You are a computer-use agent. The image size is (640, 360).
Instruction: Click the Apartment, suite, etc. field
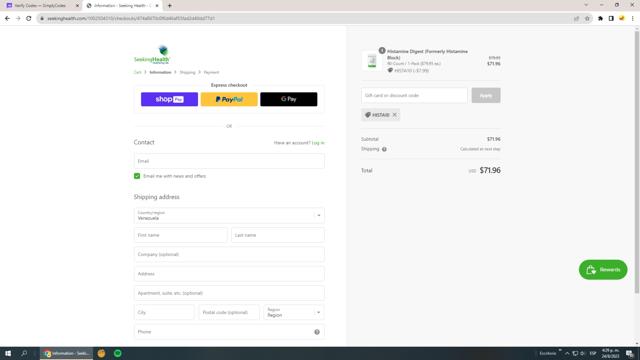[229, 293]
